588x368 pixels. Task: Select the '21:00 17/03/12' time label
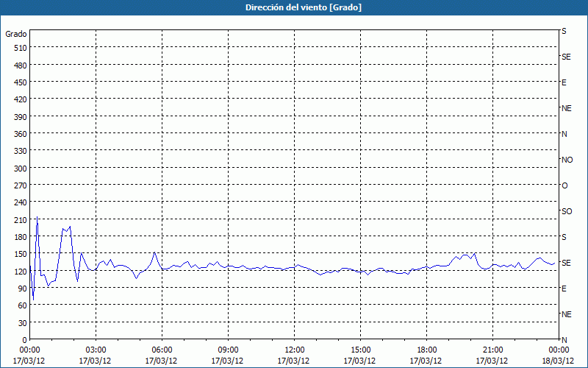point(492,355)
